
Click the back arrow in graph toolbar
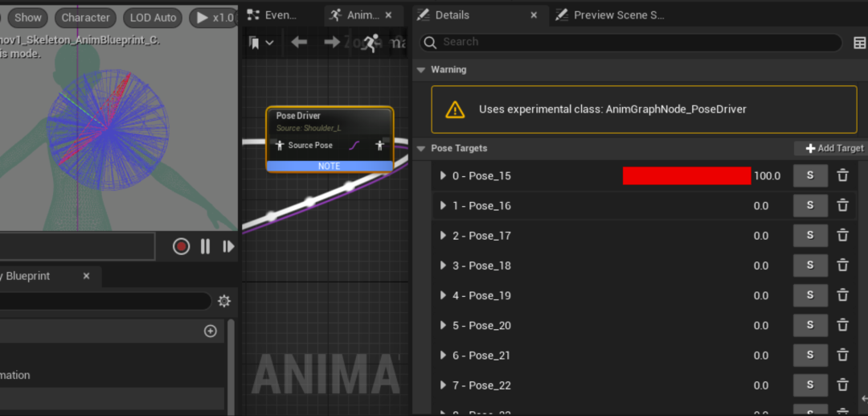click(x=300, y=42)
